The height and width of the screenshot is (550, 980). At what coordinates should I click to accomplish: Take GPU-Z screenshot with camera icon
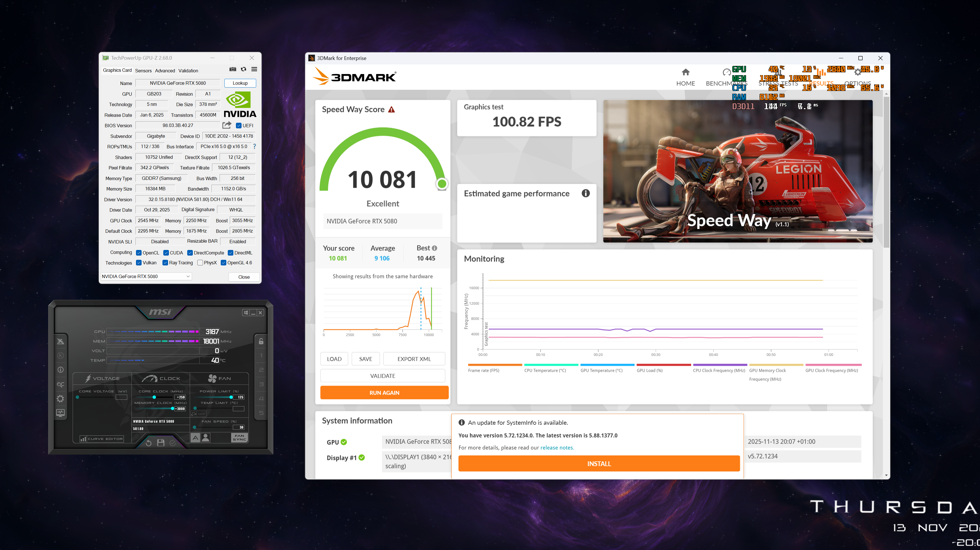[x=233, y=69]
